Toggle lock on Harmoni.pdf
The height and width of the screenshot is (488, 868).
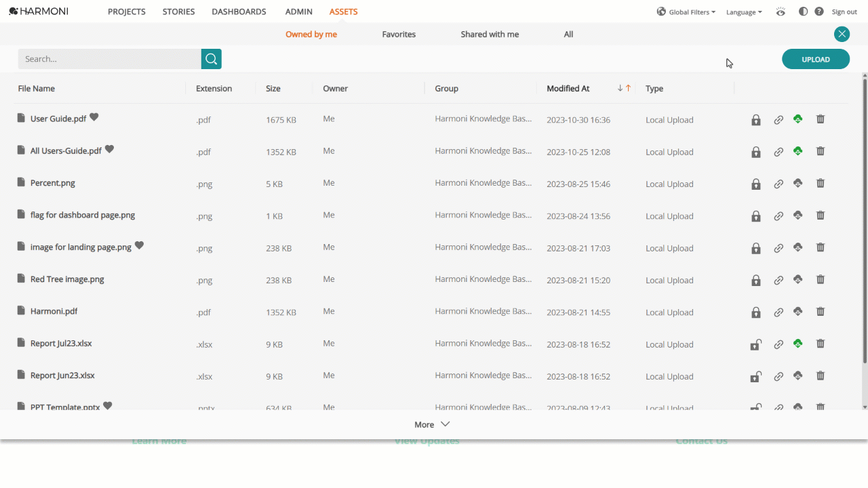point(755,312)
